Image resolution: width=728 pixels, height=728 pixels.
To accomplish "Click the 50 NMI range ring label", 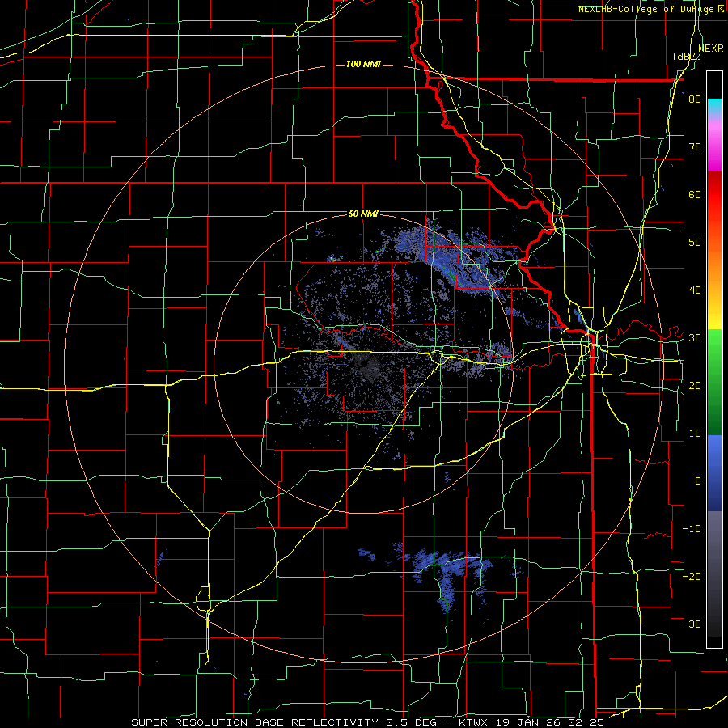I will click(363, 214).
